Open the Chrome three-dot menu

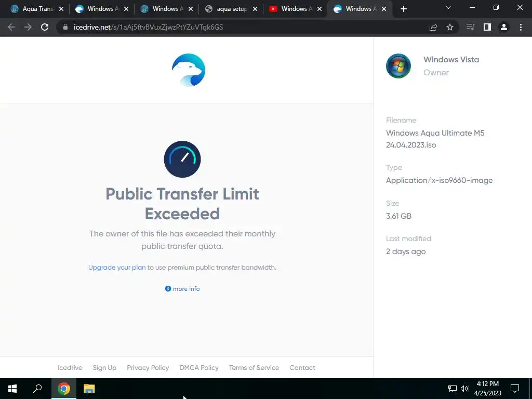point(521,27)
